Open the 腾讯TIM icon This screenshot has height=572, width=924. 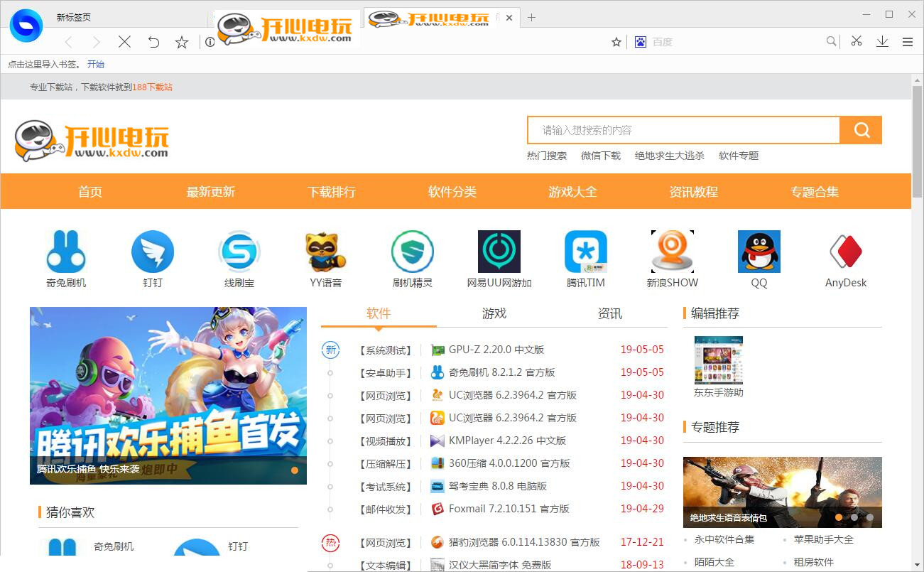coord(585,251)
